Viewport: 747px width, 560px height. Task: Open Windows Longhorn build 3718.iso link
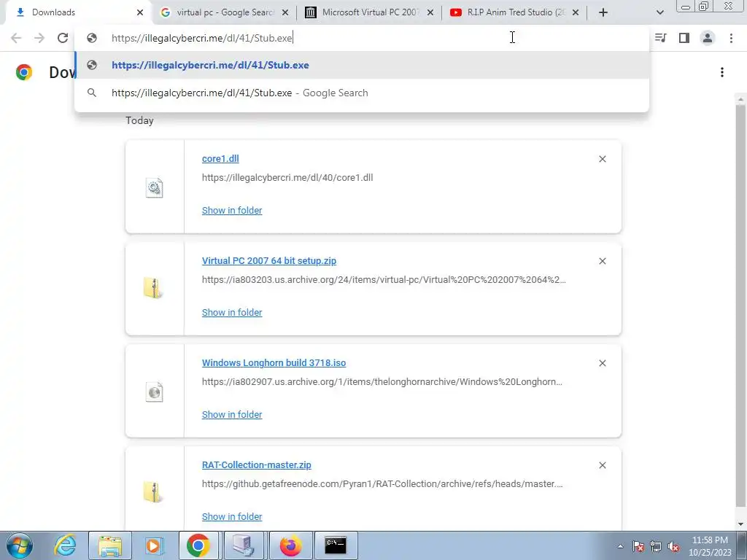click(274, 363)
